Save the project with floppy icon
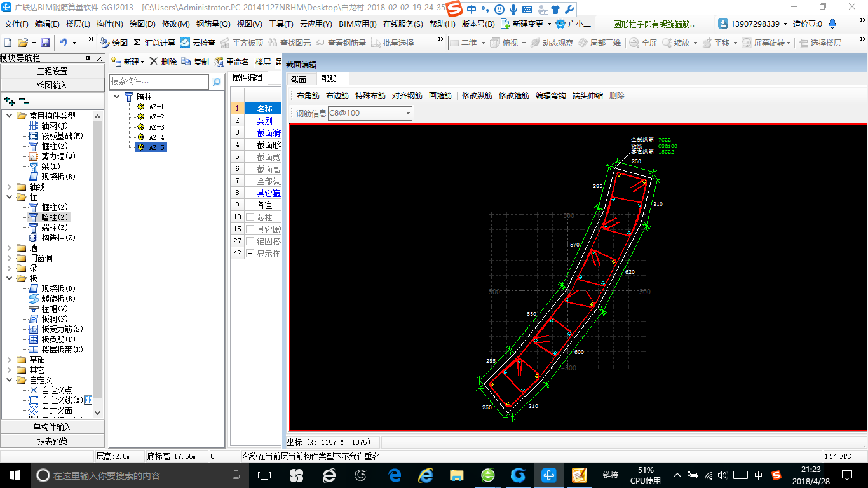Screen dimensions: 868x488 pos(45,43)
